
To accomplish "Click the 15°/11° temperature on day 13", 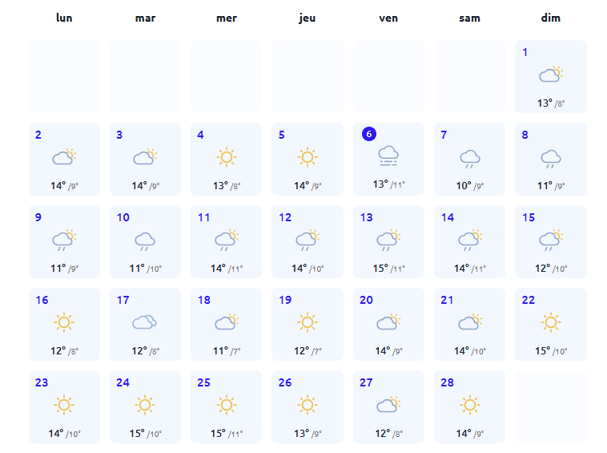I will 389,268.
